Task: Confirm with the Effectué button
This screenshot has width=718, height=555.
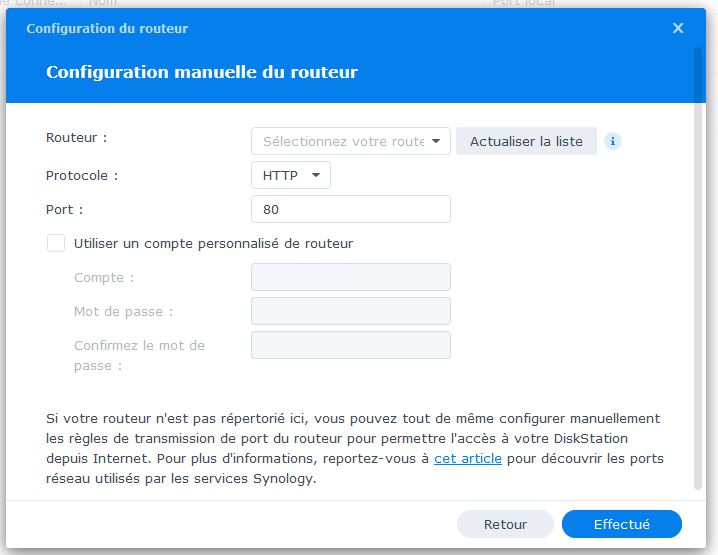Action: point(621,524)
